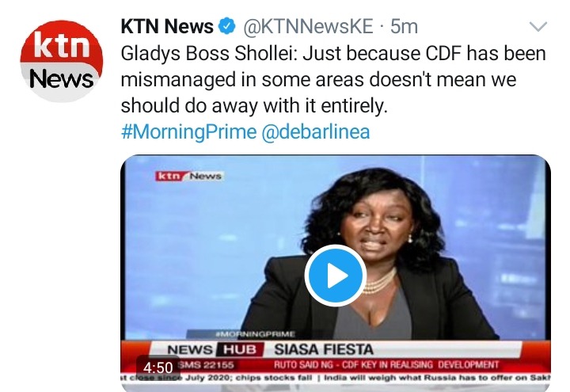
Task: Select the SIASA FIESTA headline in the video
Action: click(324, 350)
